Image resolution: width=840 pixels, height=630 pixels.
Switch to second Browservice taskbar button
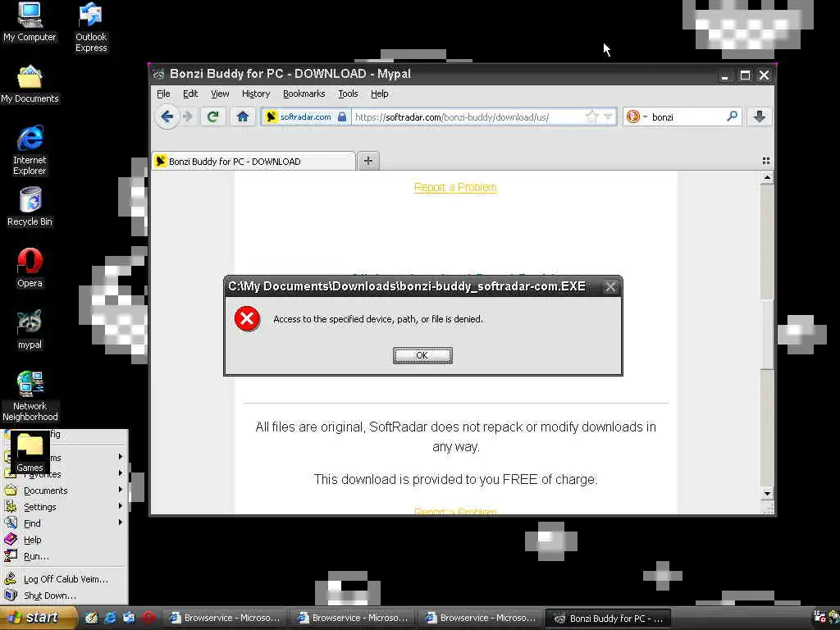tap(354, 619)
